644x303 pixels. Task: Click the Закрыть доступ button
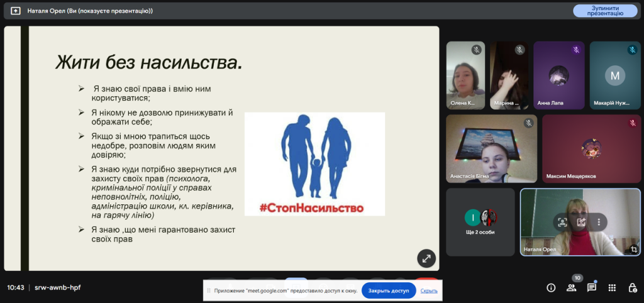coord(388,291)
